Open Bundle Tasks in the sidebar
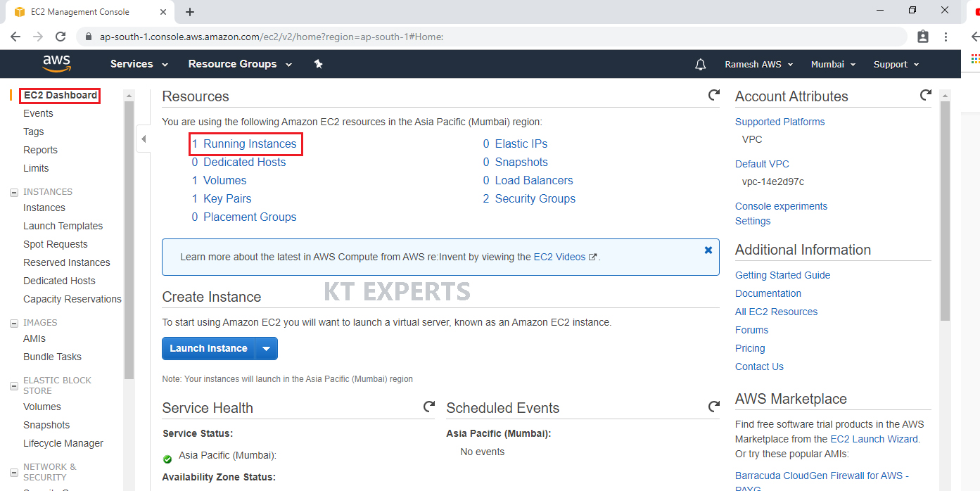Screen dimensions: 980x491 tap(52, 357)
